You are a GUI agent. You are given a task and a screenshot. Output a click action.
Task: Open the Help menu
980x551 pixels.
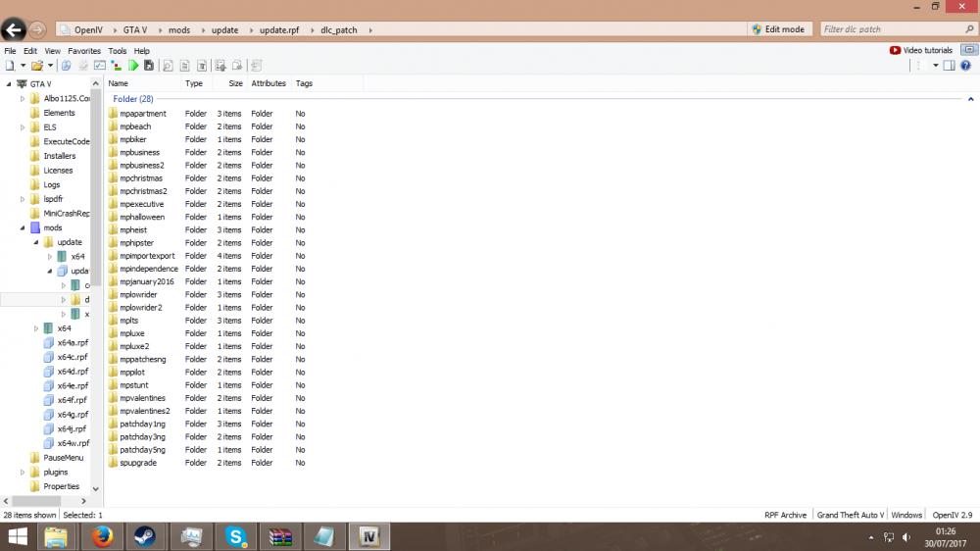pos(142,51)
